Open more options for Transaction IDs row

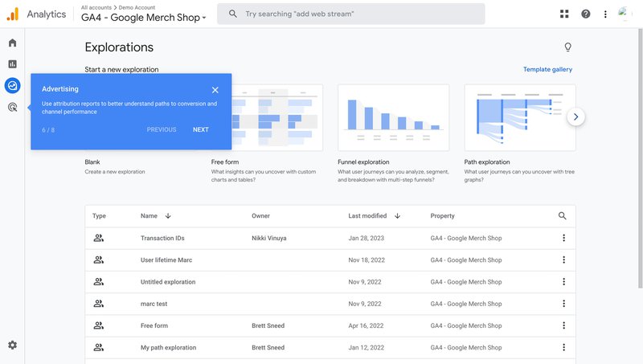[563, 238]
